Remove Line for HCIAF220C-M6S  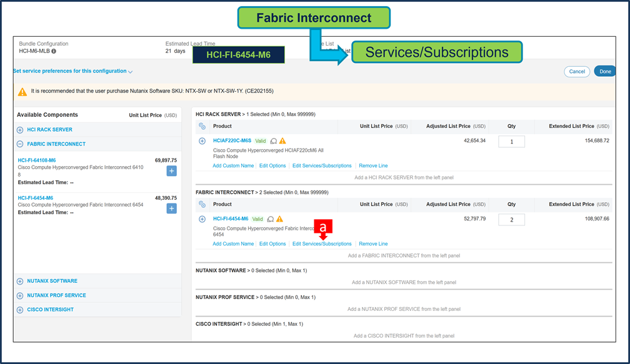pyautogui.click(x=373, y=165)
